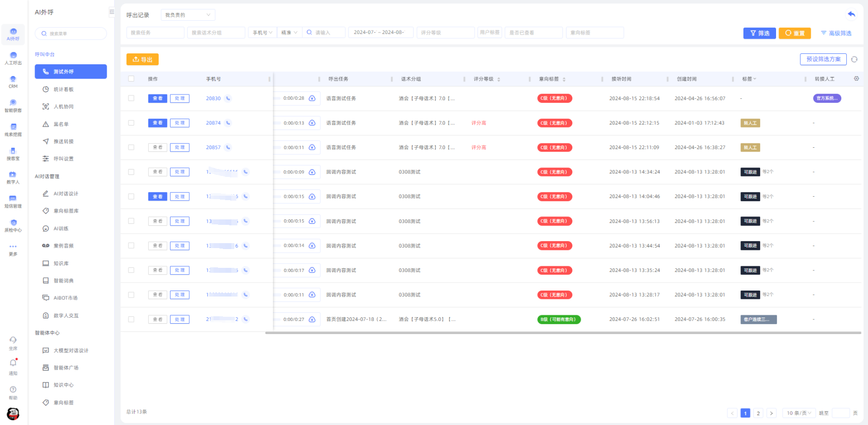The image size is (868, 425).
Task: Select 黑名单 from the sidebar menu
Action: [x=61, y=124]
